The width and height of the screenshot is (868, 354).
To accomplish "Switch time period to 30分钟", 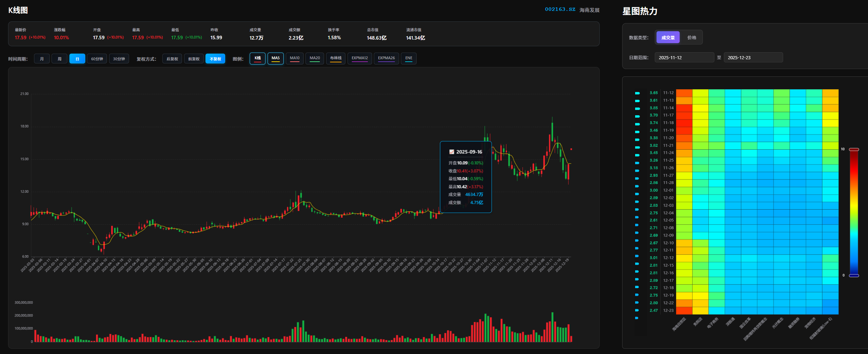I will (119, 59).
